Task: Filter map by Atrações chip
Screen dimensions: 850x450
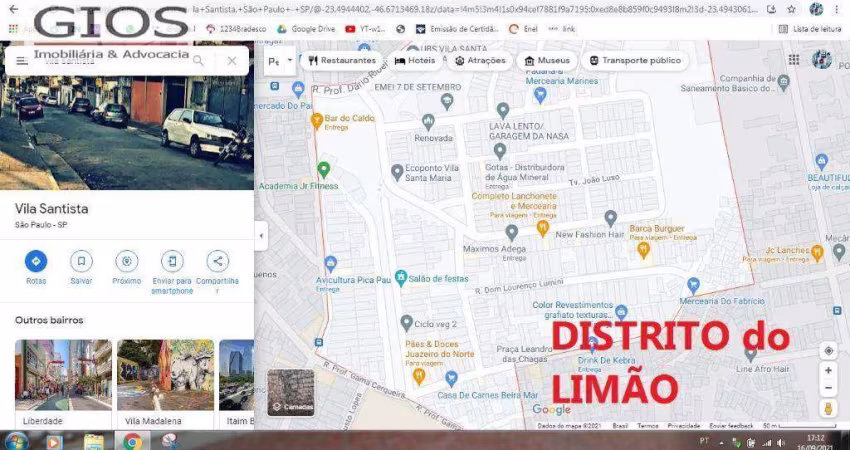Action: [x=480, y=61]
